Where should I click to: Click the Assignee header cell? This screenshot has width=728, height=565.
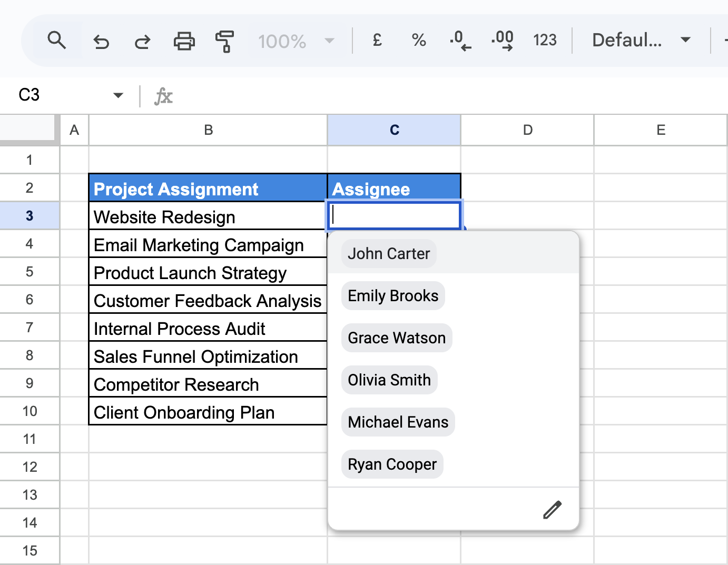(394, 188)
